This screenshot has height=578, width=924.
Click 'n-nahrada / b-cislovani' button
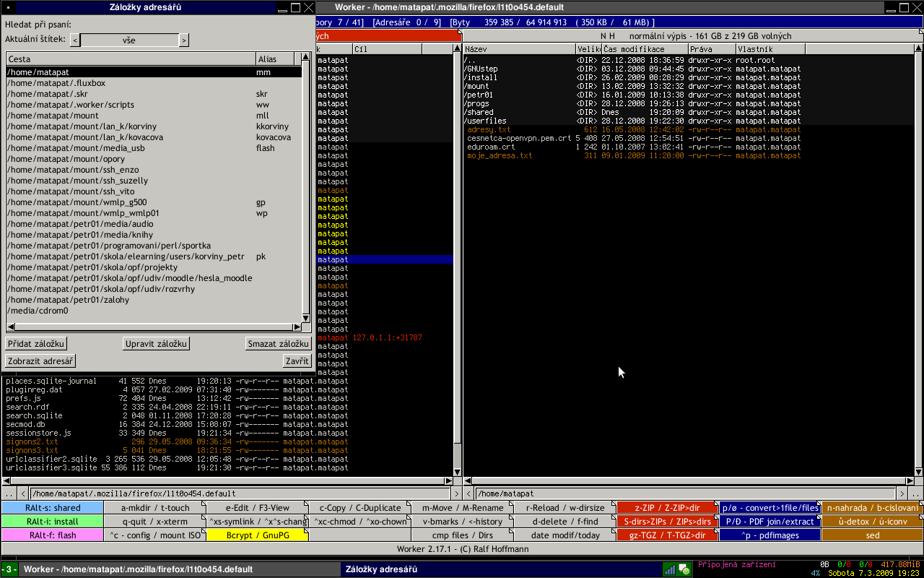[873, 508]
